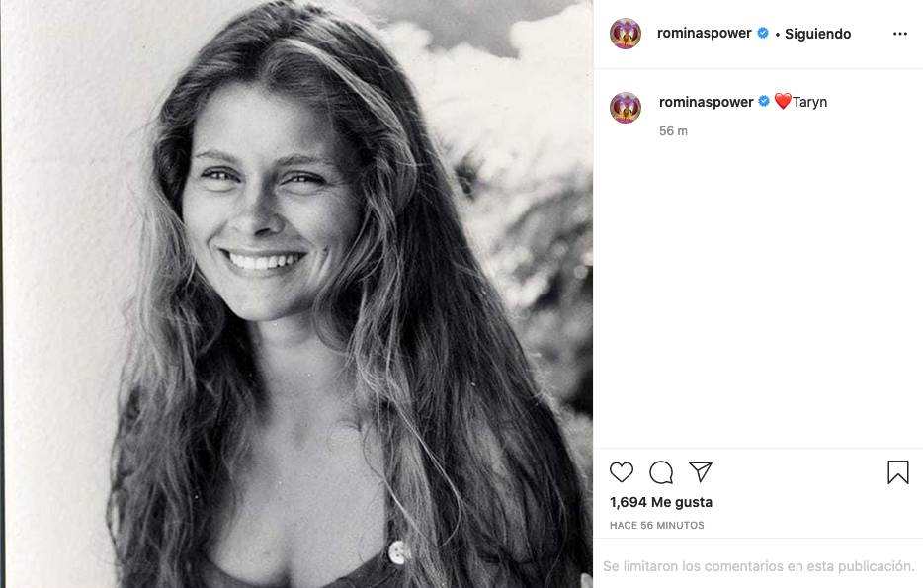The height and width of the screenshot is (588, 923).
Task: Click the profile avatar beside the Taryn caption
Action: [626, 107]
